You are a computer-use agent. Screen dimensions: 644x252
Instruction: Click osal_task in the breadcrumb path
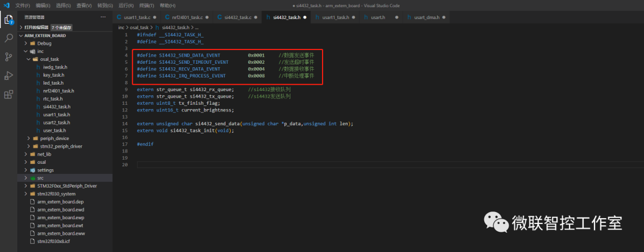tap(140, 27)
